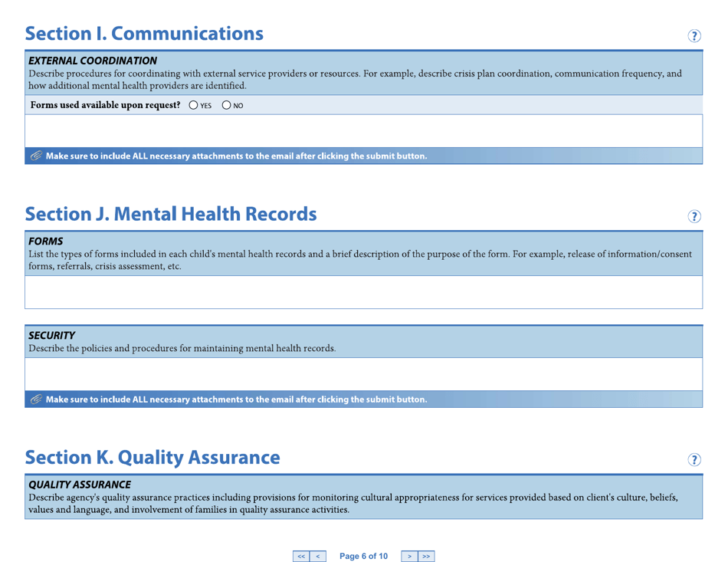Click the External Coordination response field
728x562 pixels.
pos(364,130)
